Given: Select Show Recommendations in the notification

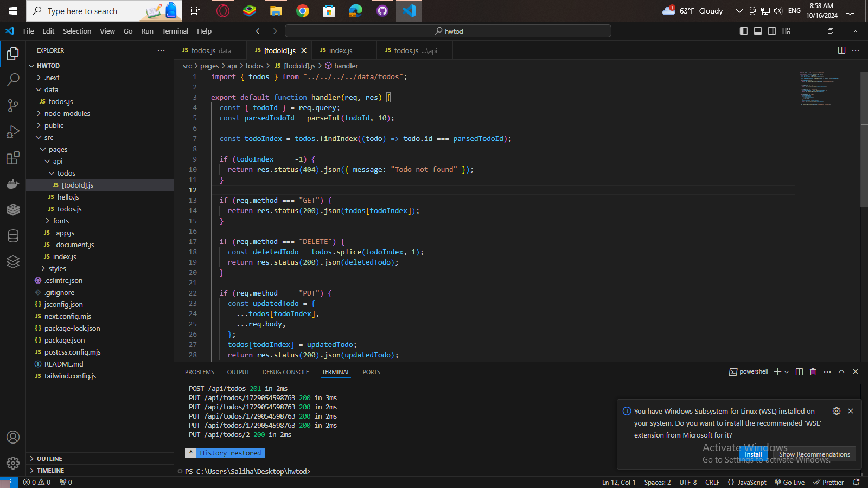Looking at the screenshot, I should (814, 454).
